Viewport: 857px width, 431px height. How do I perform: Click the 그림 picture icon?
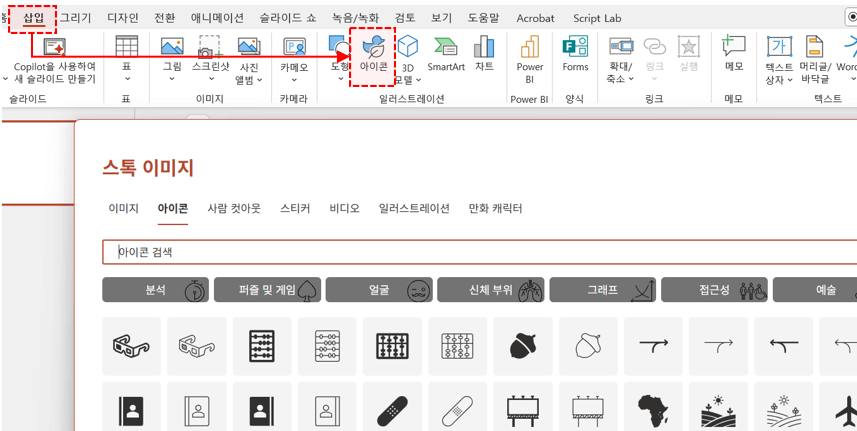(x=172, y=46)
